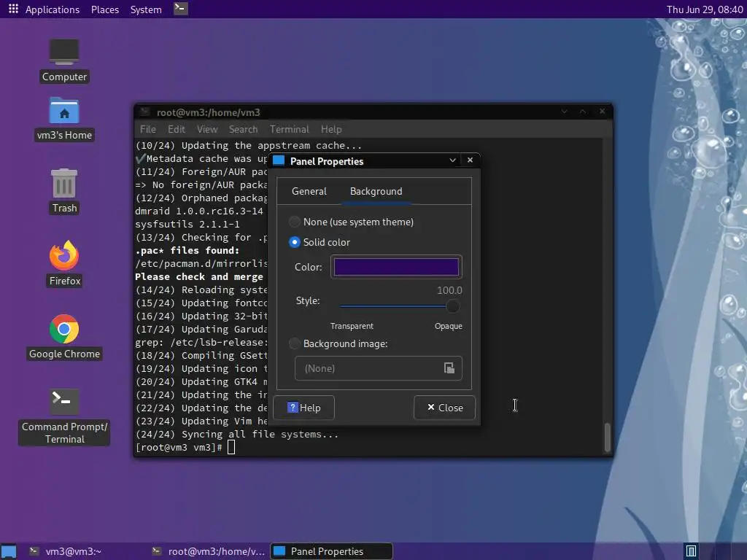Open the terminal File menu
The image size is (747, 560).
click(x=147, y=129)
